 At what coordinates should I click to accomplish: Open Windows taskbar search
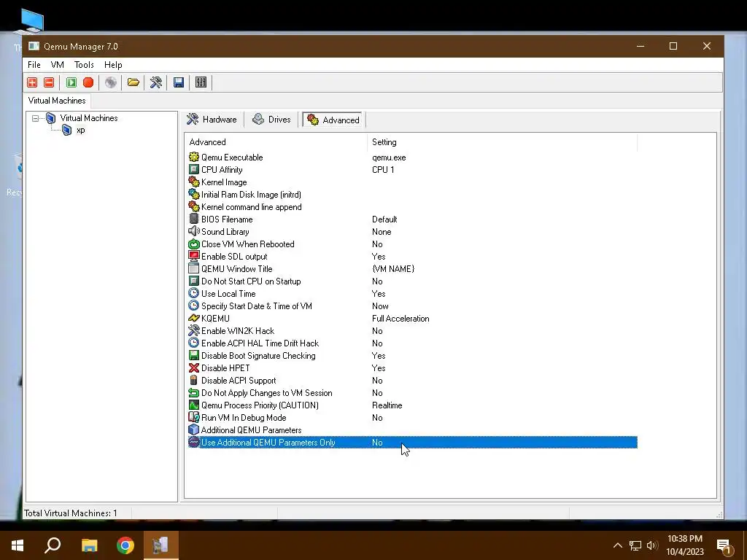tap(53, 545)
